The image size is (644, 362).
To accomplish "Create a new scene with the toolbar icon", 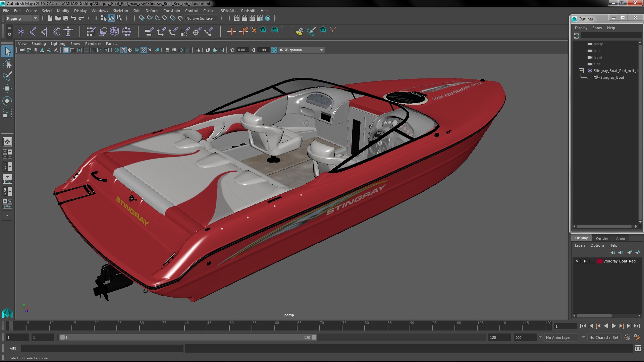I will 50,18.
